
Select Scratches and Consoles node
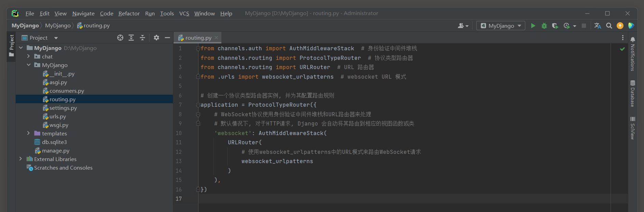pyautogui.click(x=94, y=168)
